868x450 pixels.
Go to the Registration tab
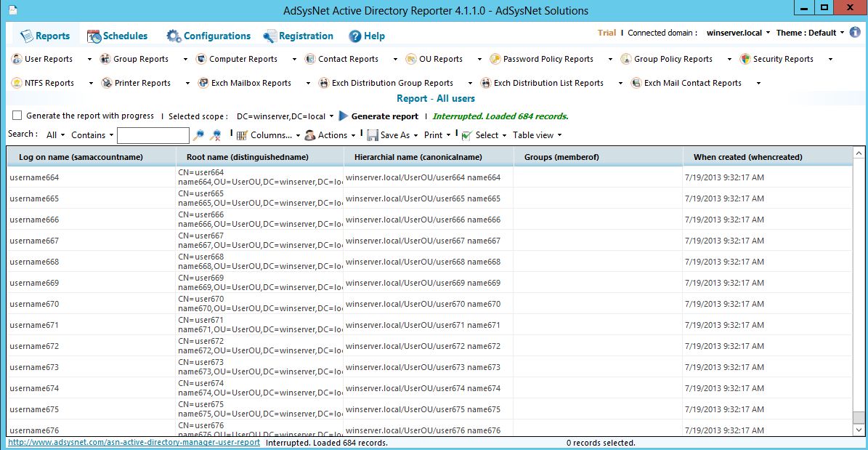pyautogui.click(x=299, y=36)
